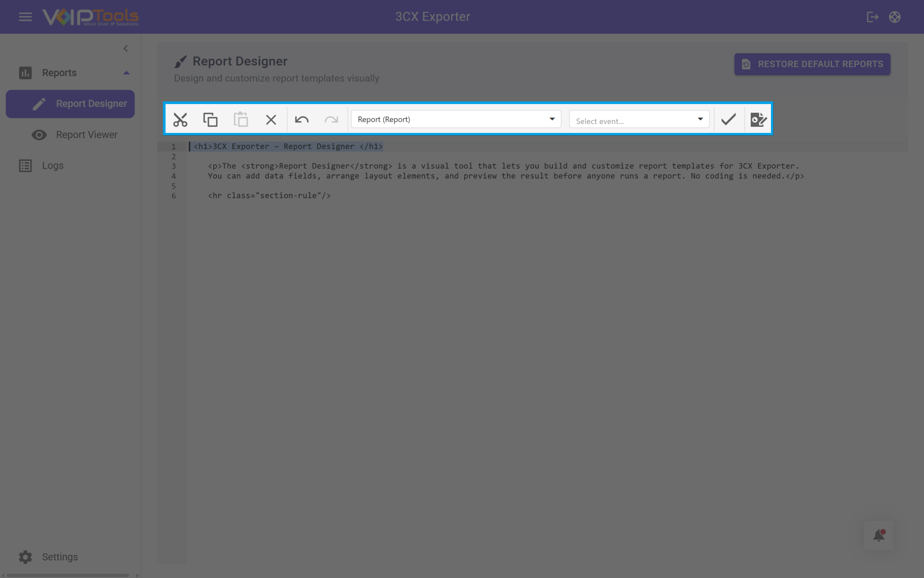The width and height of the screenshot is (924, 578).
Task: Copy selection with the copy icon
Action: click(210, 120)
